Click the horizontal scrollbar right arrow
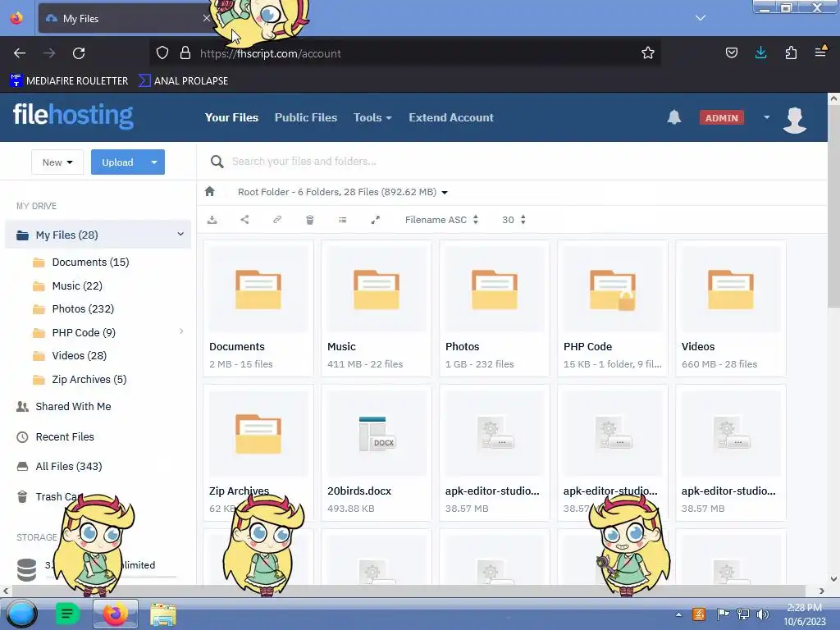This screenshot has height=630, width=840. [822, 591]
